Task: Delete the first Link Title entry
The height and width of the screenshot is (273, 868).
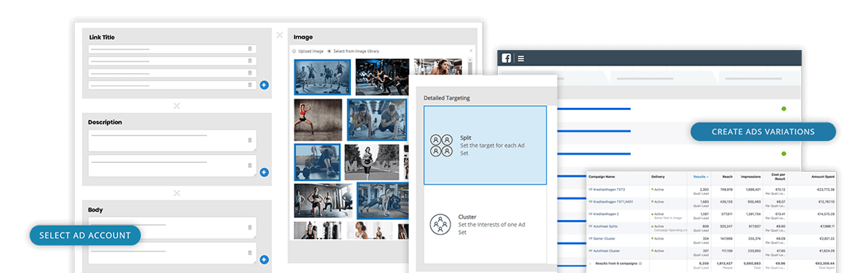Action: click(x=250, y=49)
